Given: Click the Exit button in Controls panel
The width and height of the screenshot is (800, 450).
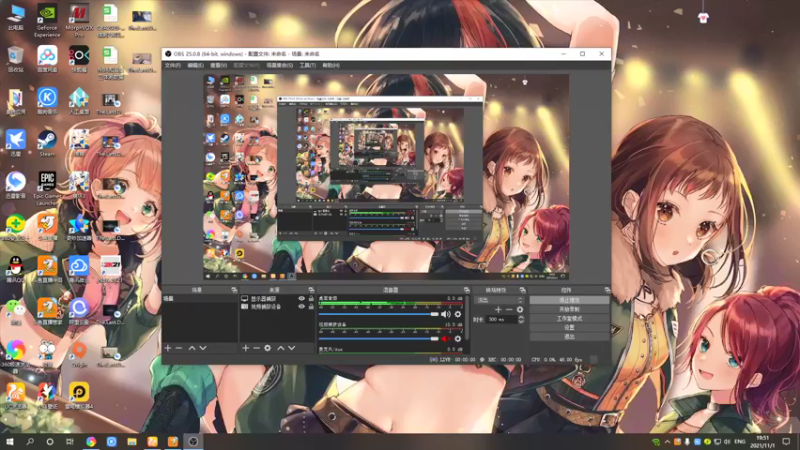Looking at the screenshot, I should (x=569, y=337).
